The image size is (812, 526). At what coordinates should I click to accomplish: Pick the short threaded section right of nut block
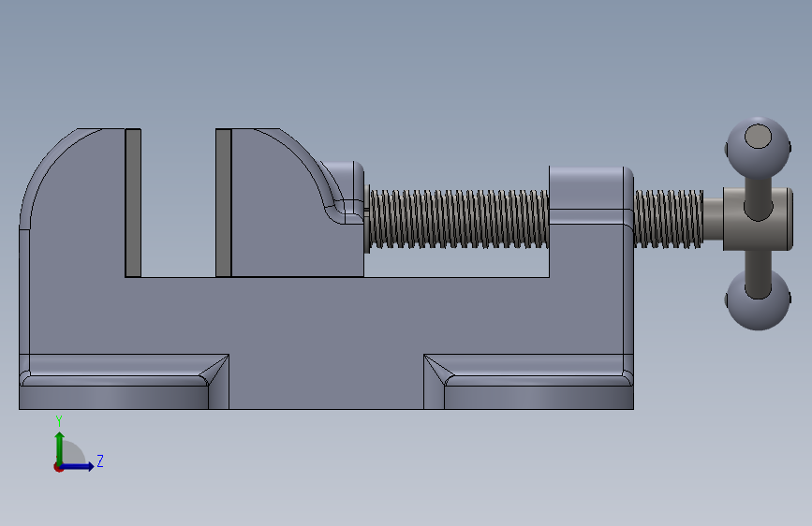click(x=669, y=219)
